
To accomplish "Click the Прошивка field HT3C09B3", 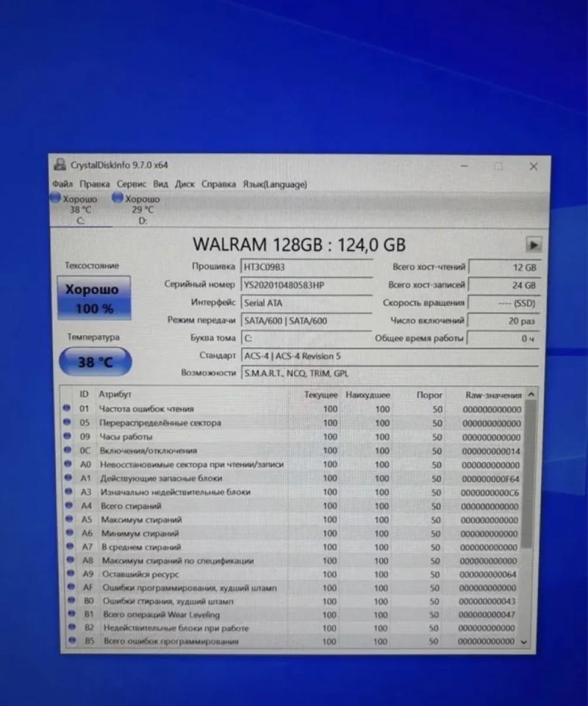I will coord(306,267).
